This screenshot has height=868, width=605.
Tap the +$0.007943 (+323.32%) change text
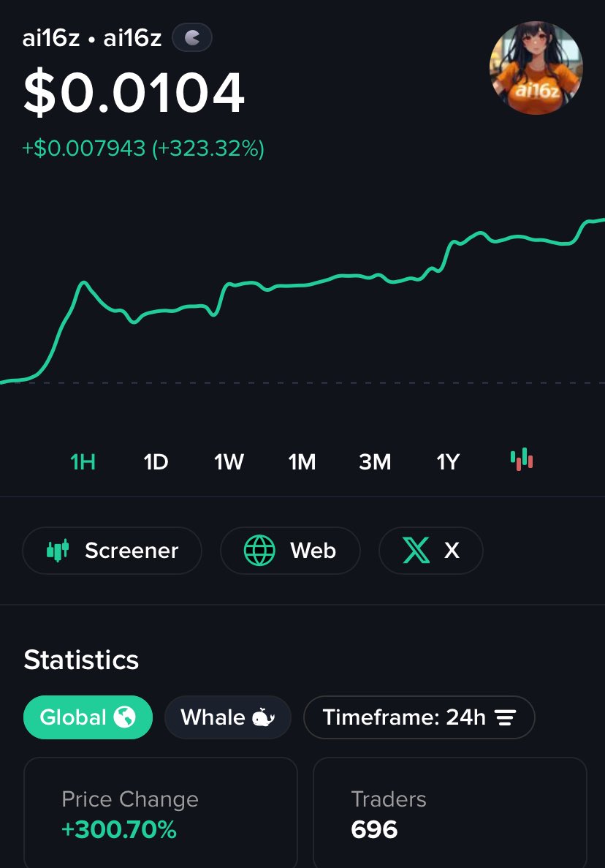143,148
